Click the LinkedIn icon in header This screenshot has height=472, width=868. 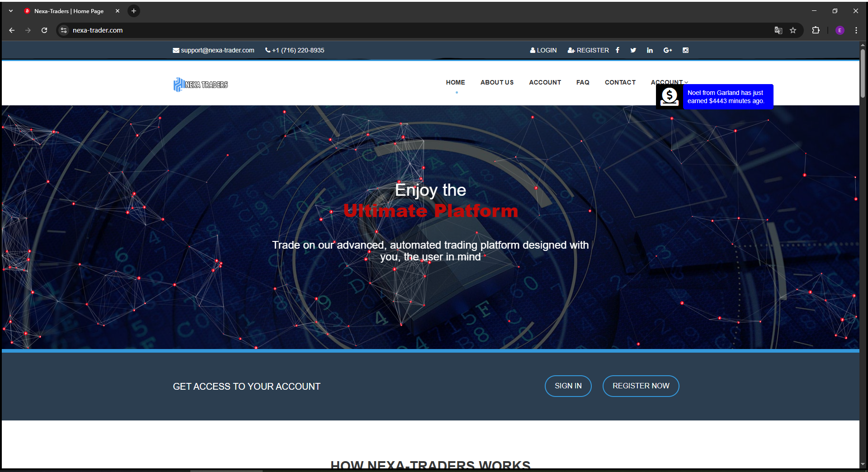pos(650,50)
